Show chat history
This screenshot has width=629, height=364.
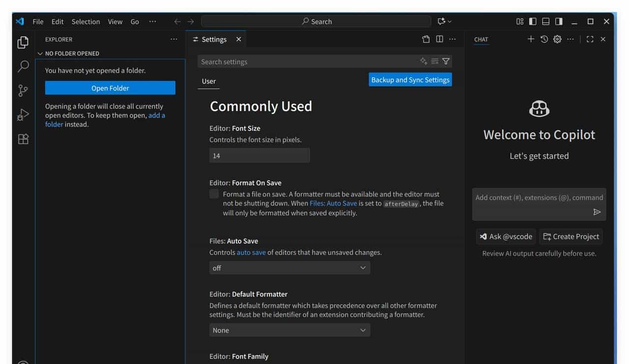(544, 39)
